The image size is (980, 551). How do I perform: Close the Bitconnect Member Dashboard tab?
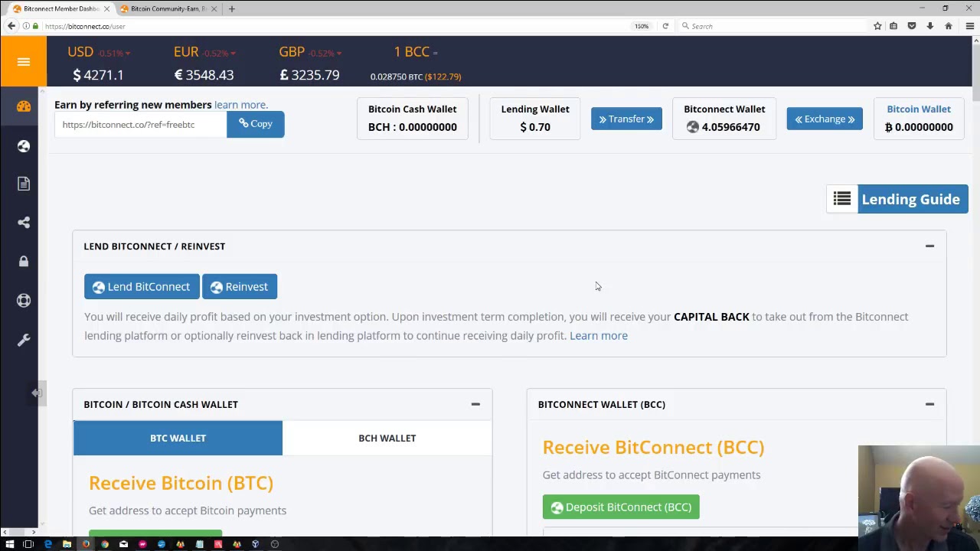[x=107, y=8]
